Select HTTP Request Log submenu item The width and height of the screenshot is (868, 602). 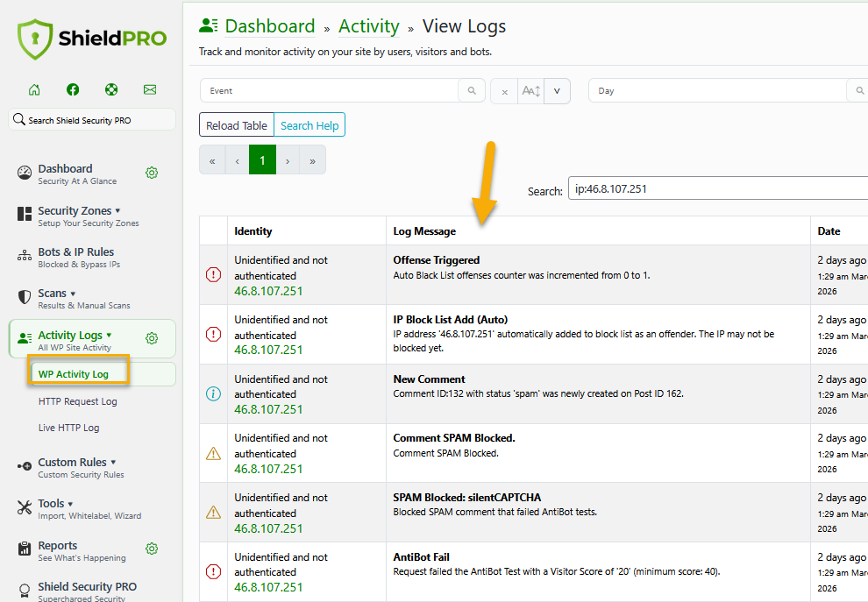tap(77, 401)
